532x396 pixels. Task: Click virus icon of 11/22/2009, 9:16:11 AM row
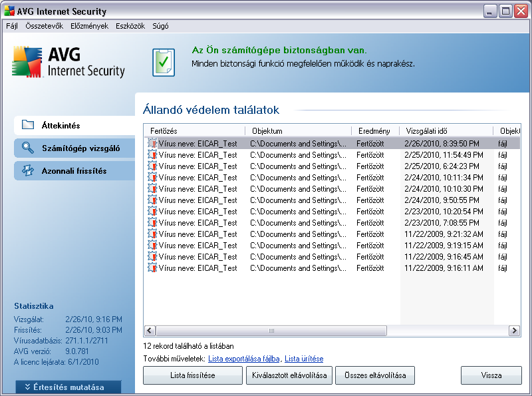pos(152,268)
